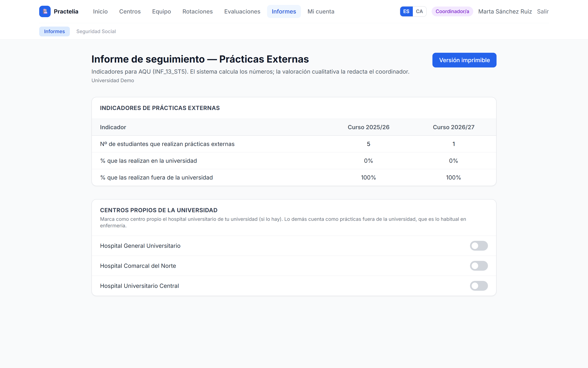The height and width of the screenshot is (368, 588).
Task: Select the 100% value for Curso 2026/27
Action: coord(453,178)
